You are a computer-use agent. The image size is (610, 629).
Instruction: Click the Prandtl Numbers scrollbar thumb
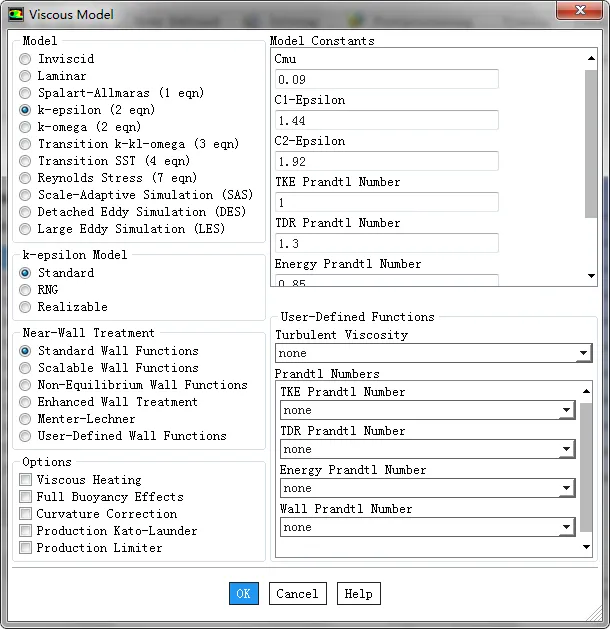586,467
